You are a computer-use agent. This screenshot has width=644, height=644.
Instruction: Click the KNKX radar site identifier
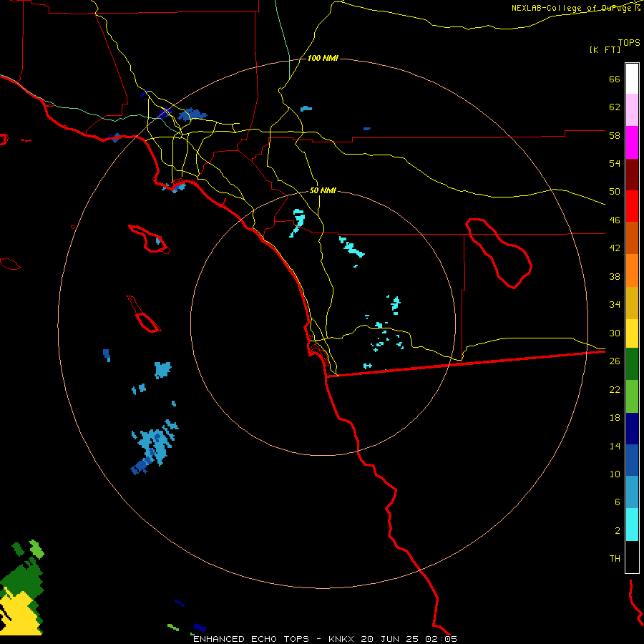[343, 639]
